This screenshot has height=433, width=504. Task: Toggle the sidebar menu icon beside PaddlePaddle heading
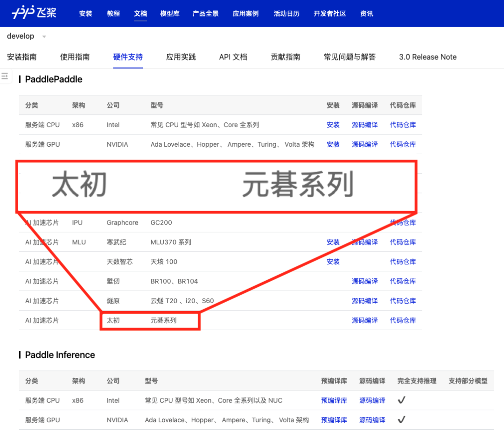[x=5, y=76]
